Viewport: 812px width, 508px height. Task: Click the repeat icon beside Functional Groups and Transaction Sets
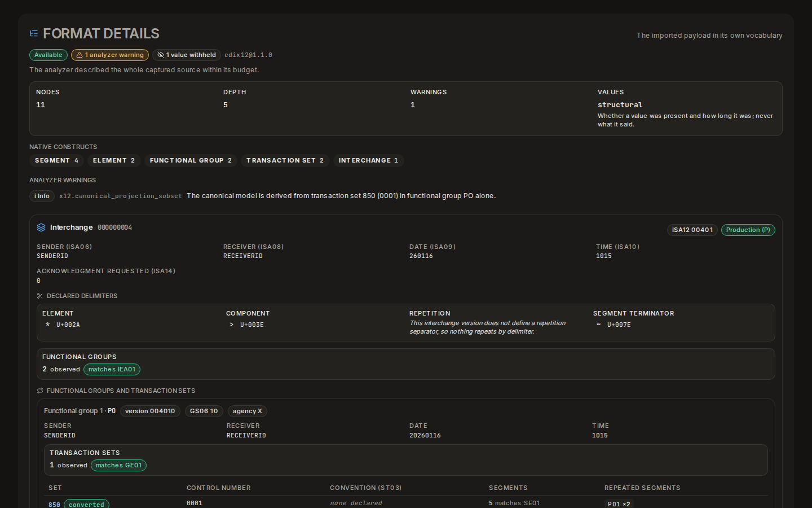pyautogui.click(x=40, y=391)
